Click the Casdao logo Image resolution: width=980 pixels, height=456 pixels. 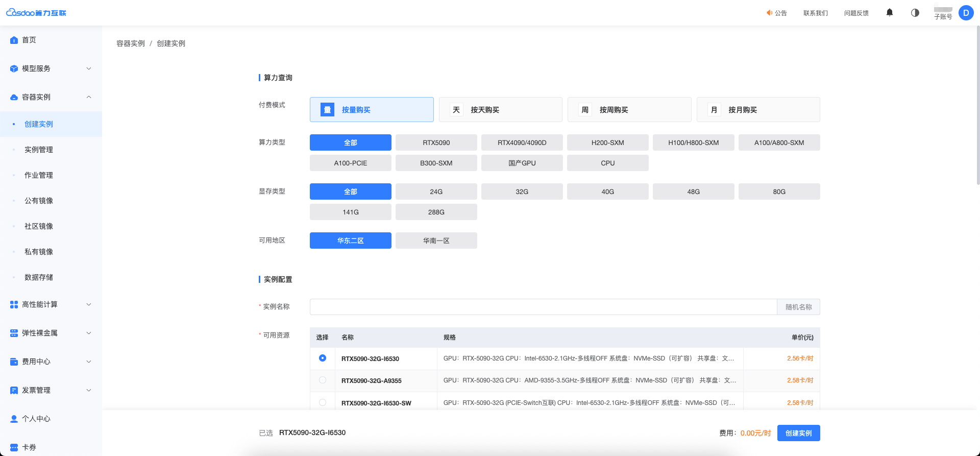36,13
